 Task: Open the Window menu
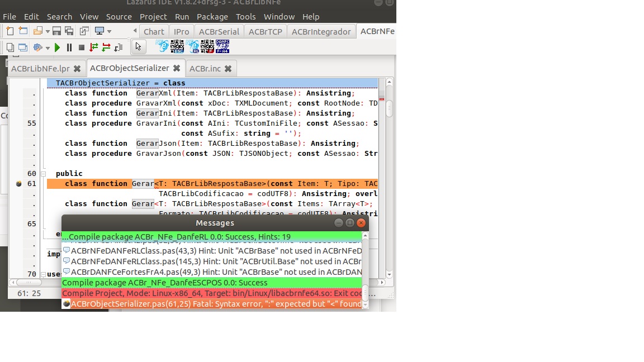pyautogui.click(x=280, y=17)
